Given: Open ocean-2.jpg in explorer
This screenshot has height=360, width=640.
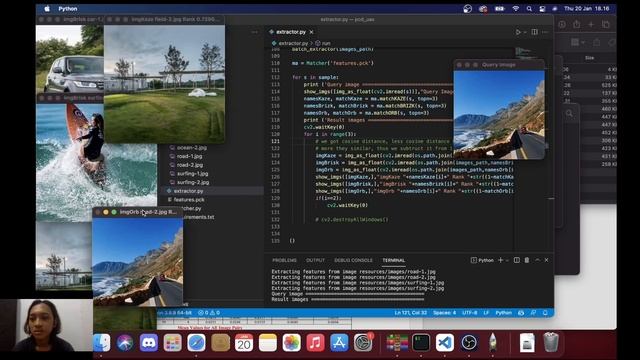Looking at the screenshot, I should 192,148.
